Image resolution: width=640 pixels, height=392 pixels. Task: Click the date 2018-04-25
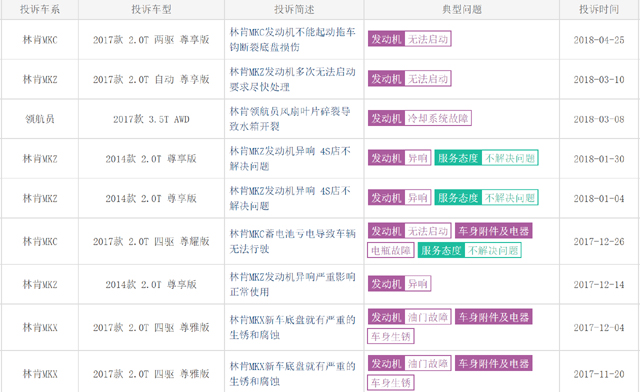(x=599, y=40)
